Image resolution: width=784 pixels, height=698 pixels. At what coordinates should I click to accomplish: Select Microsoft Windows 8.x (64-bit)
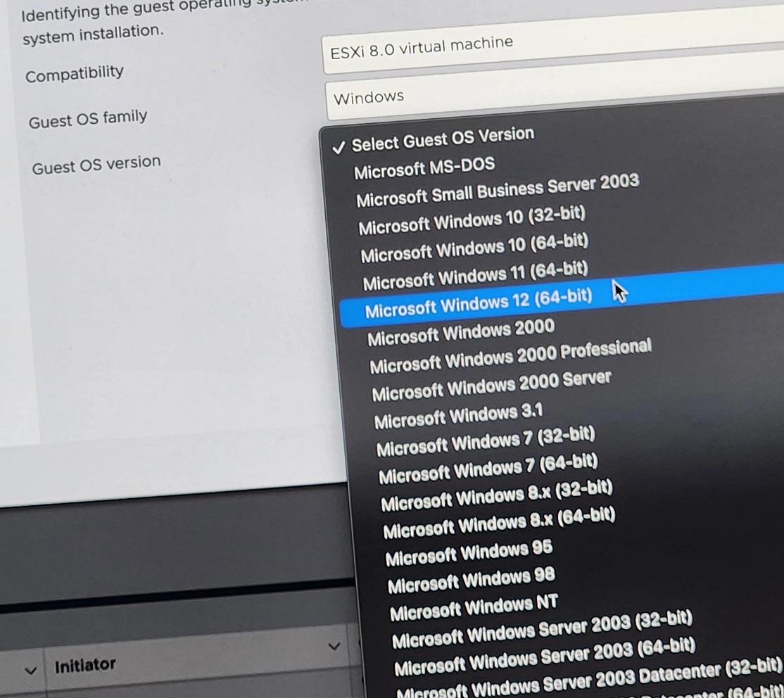point(499,523)
